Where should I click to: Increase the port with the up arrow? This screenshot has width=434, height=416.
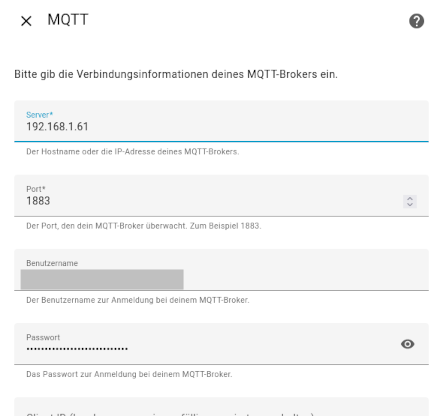coord(410,198)
